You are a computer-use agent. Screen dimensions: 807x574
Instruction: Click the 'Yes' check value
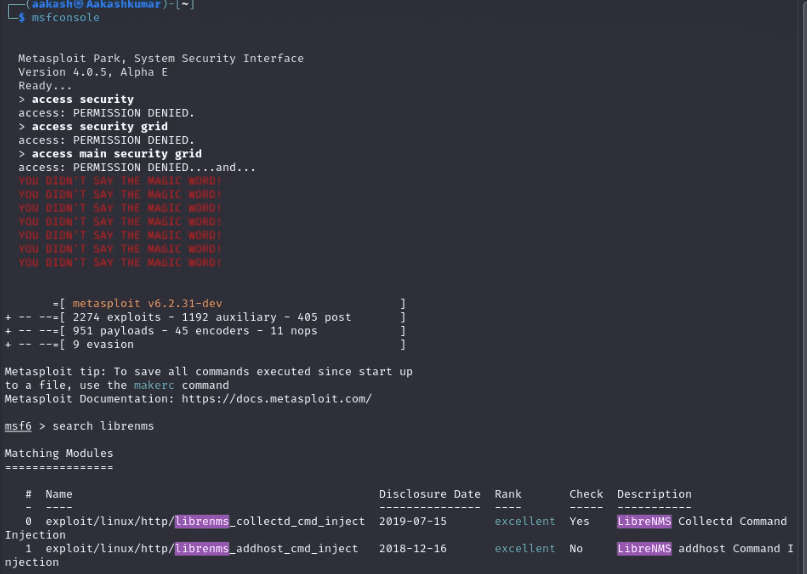[580, 521]
